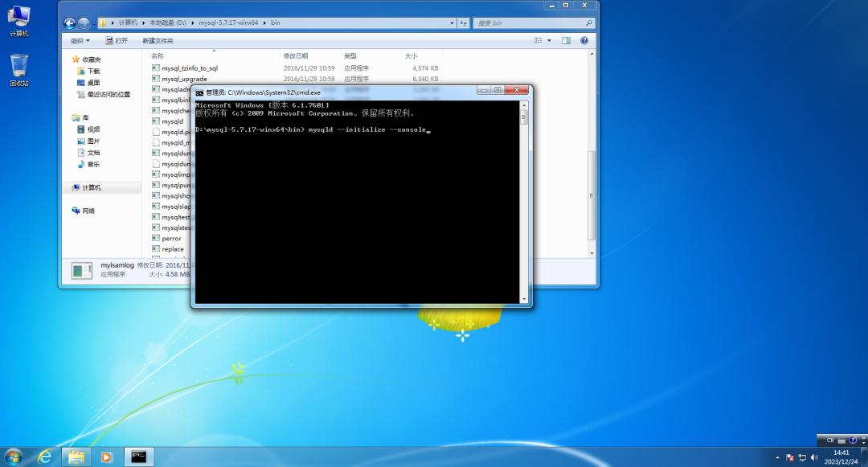Switch to cmd taskbar icon
The image size is (868, 467).
coord(138,457)
